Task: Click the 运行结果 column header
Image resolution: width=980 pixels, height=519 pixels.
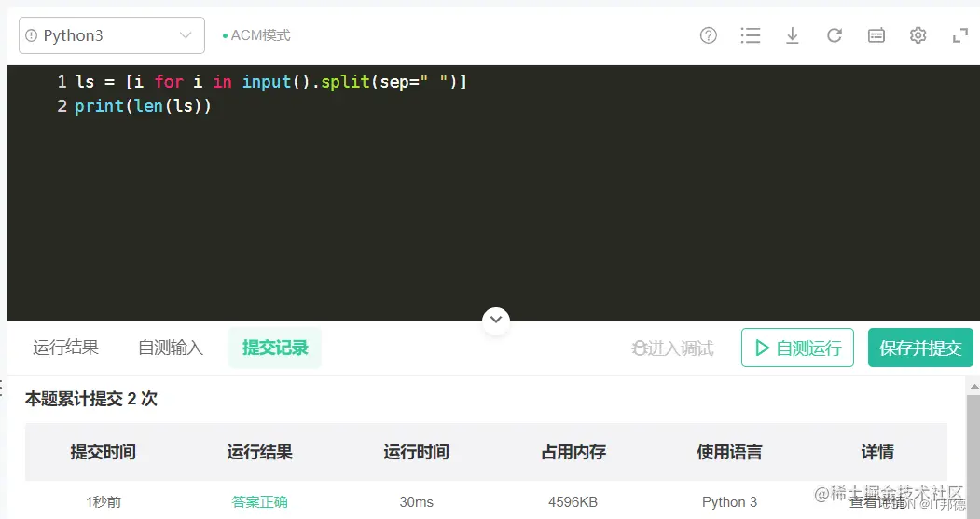Action: (259, 452)
